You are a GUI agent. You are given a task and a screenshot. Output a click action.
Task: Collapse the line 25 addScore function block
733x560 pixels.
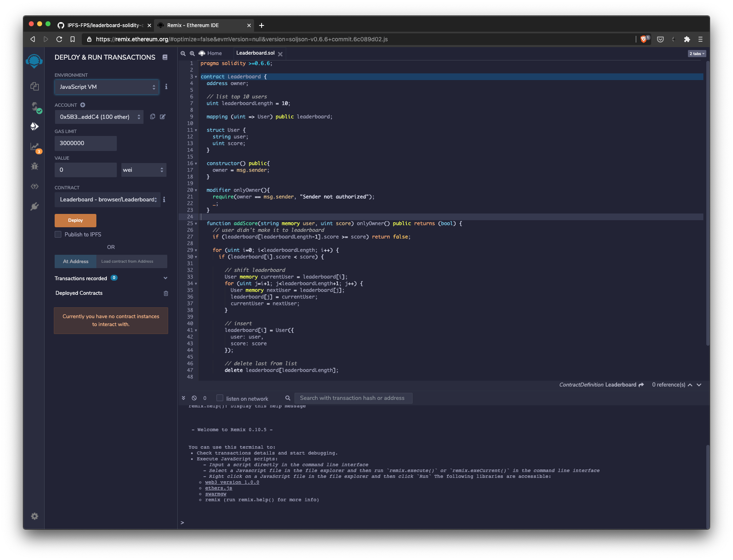click(195, 223)
